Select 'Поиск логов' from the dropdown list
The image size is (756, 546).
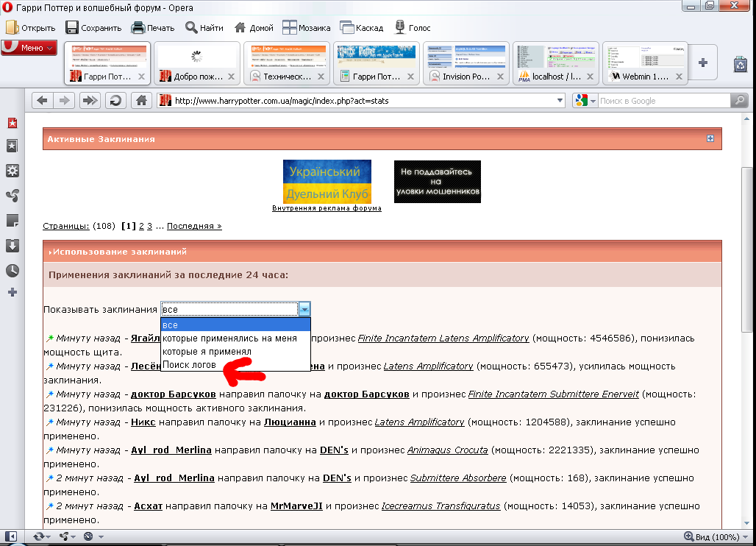click(190, 365)
